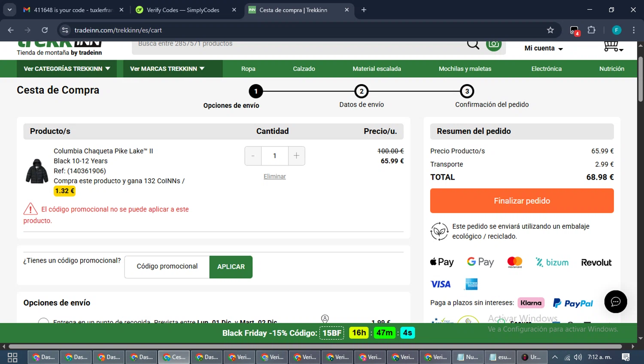The height and width of the screenshot is (364, 644).
Task: Open the Calzado menu
Action: 304,69
